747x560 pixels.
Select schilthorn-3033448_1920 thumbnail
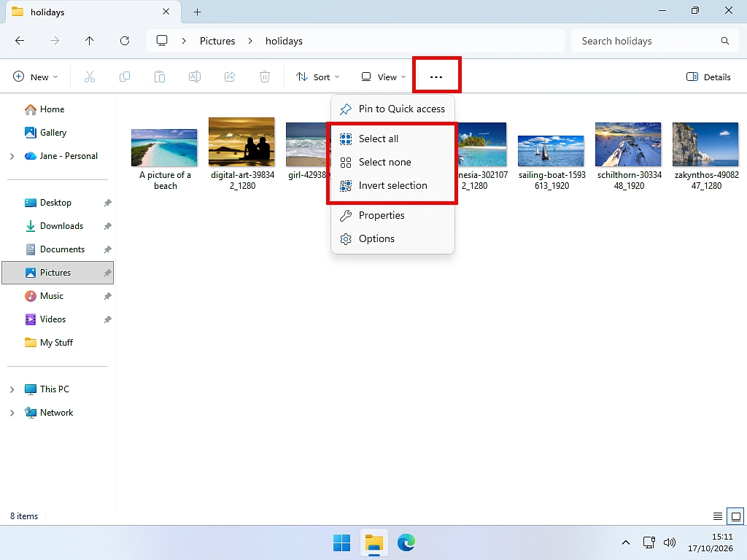click(628, 145)
